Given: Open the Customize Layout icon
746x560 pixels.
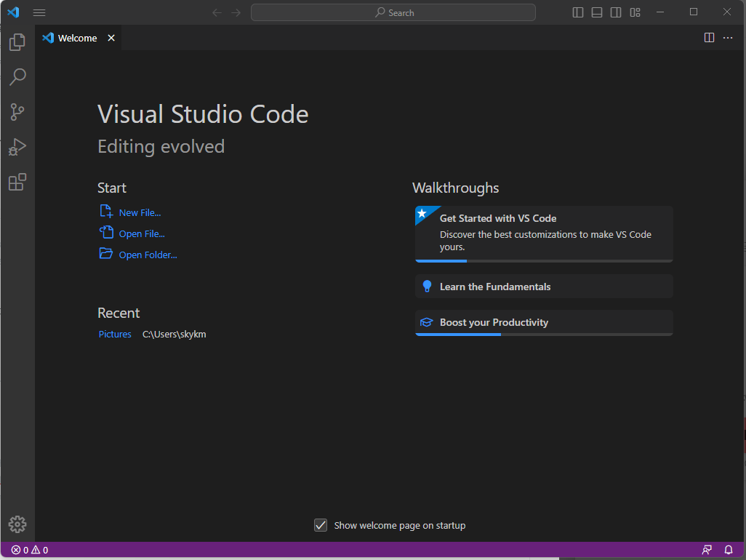Looking at the screenshot, I should point(635,12).
